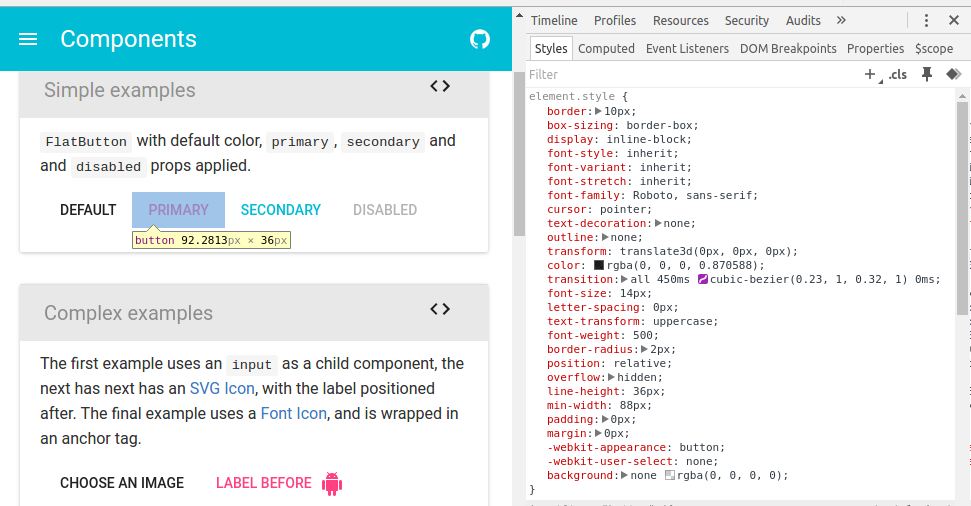The image size is (971, 506).
Task: Switch to the Security tab
Action: point(747,20)
